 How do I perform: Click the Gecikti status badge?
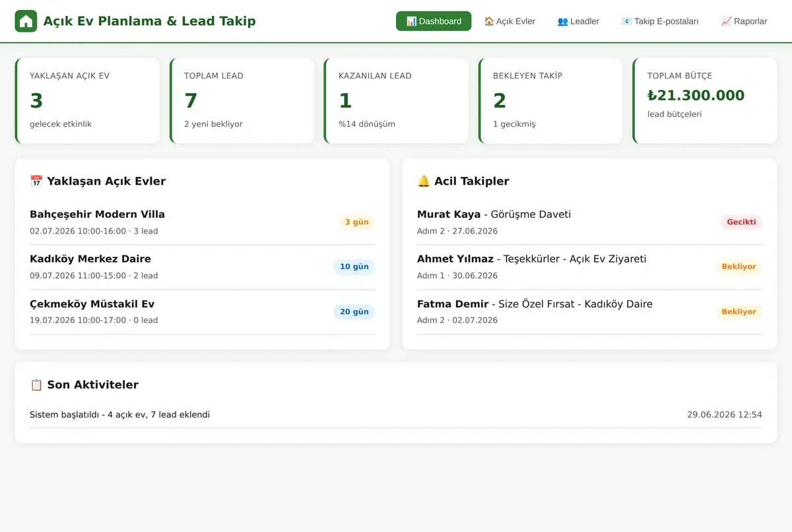click(x=741, y=222)
